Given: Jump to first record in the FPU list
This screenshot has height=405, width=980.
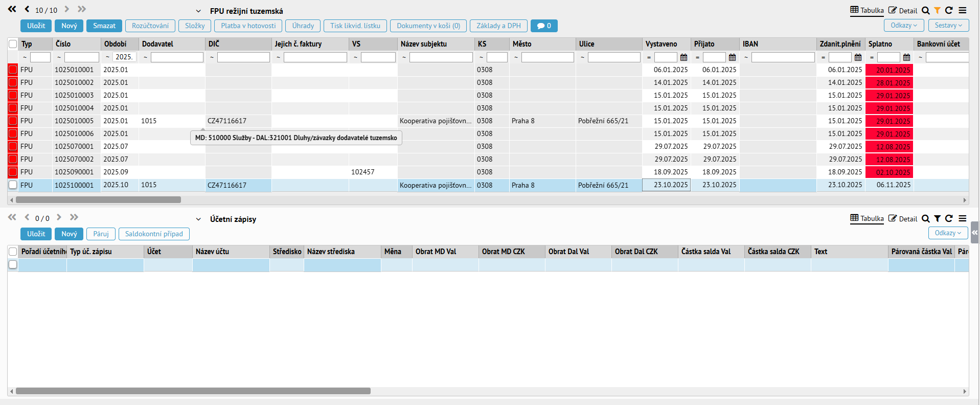Looking at the screenshot, I should [x=12, y=9].
